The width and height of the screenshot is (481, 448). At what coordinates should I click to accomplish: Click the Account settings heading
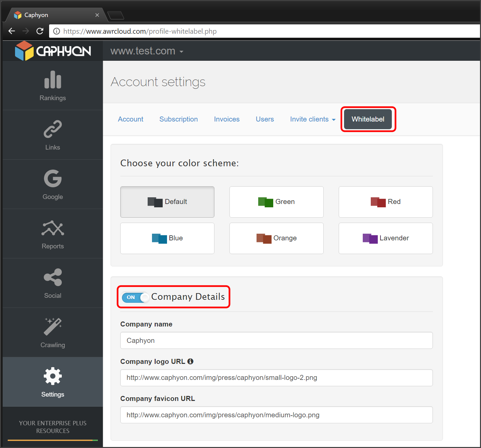coord(158,82)
